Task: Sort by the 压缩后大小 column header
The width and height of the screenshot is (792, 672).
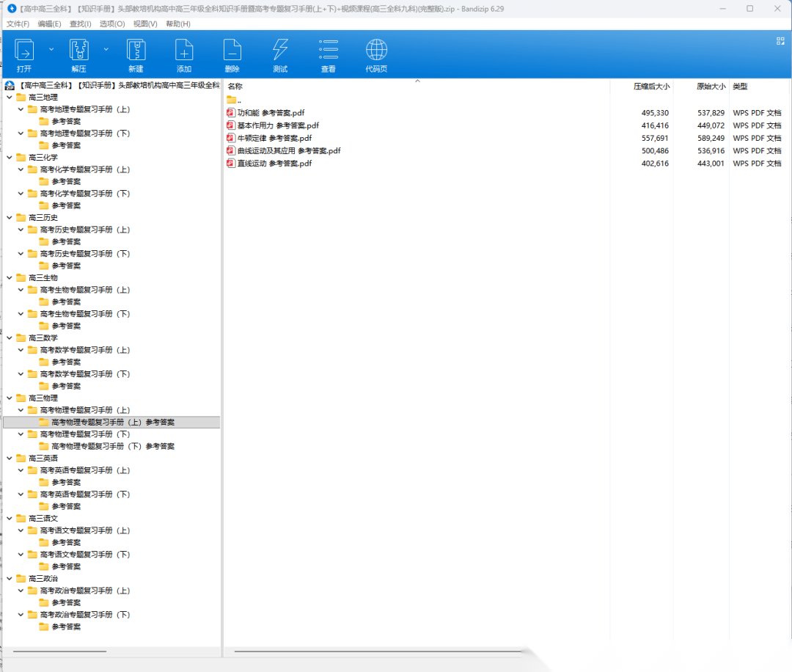Action: point(650,87)
